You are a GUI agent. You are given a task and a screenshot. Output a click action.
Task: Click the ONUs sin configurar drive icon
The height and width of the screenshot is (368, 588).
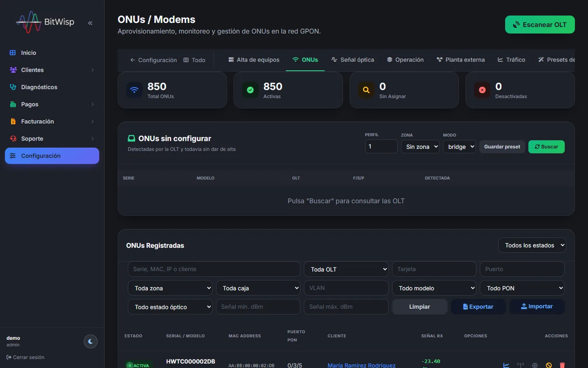pos(131,138)
